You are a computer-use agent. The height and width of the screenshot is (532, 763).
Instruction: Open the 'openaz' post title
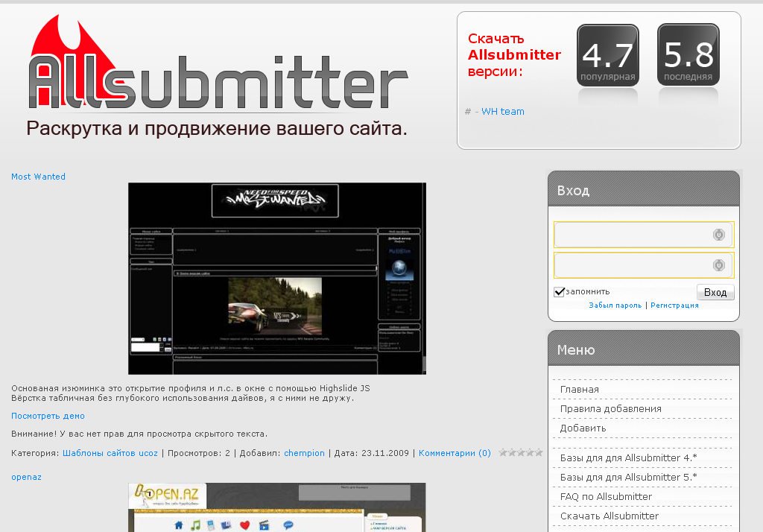coord(26,477)
